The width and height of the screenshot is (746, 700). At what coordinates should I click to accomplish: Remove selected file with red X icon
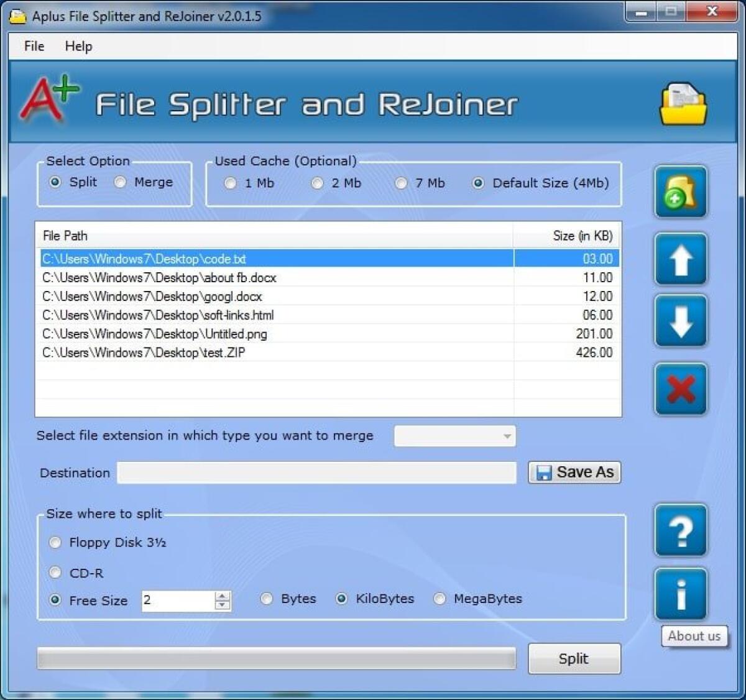(x=681, y=389)
